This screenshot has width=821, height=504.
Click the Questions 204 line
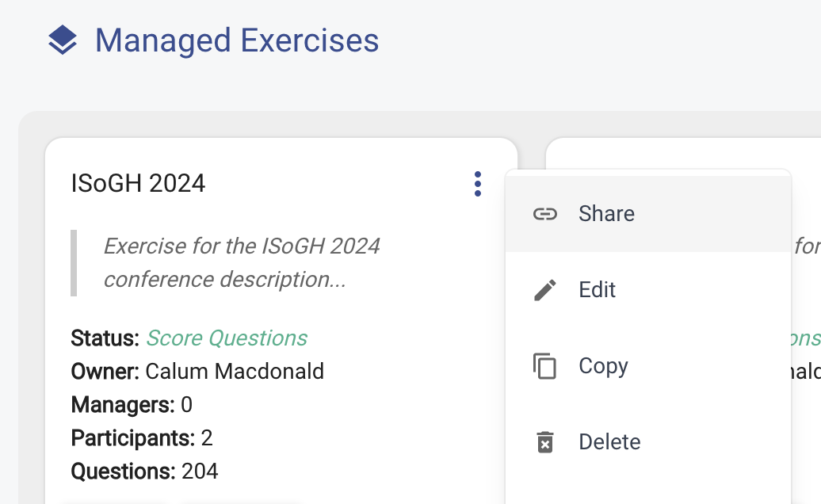tap(144, 471)
